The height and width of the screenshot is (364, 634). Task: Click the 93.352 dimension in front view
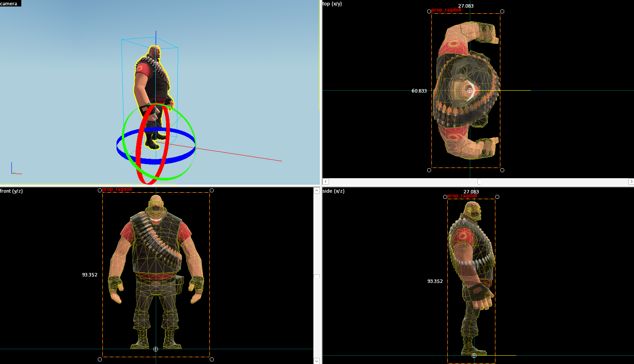[90, 275]
